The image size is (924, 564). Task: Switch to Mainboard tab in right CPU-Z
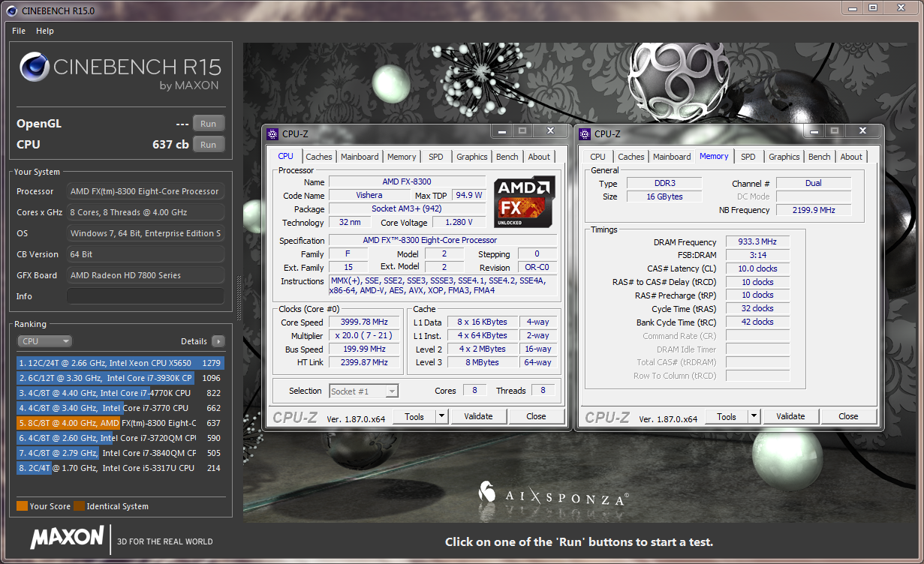click(x=672, y=157)
